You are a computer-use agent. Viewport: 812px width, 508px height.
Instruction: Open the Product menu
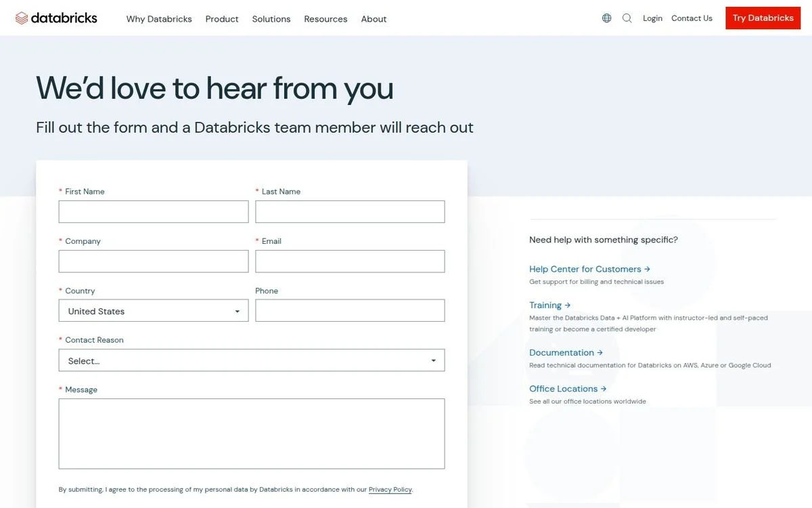click(x=222, y=19)
